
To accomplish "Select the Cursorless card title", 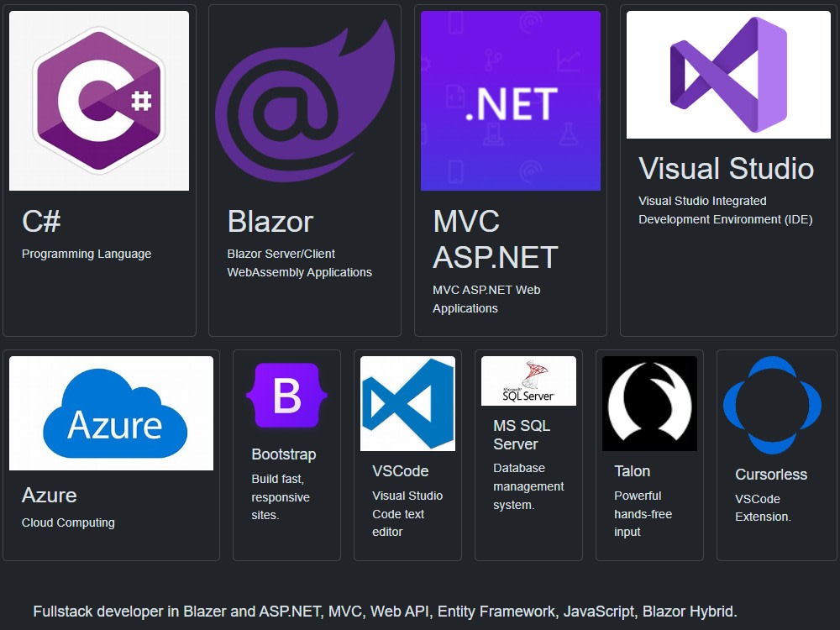I will (x=771, y=474).
